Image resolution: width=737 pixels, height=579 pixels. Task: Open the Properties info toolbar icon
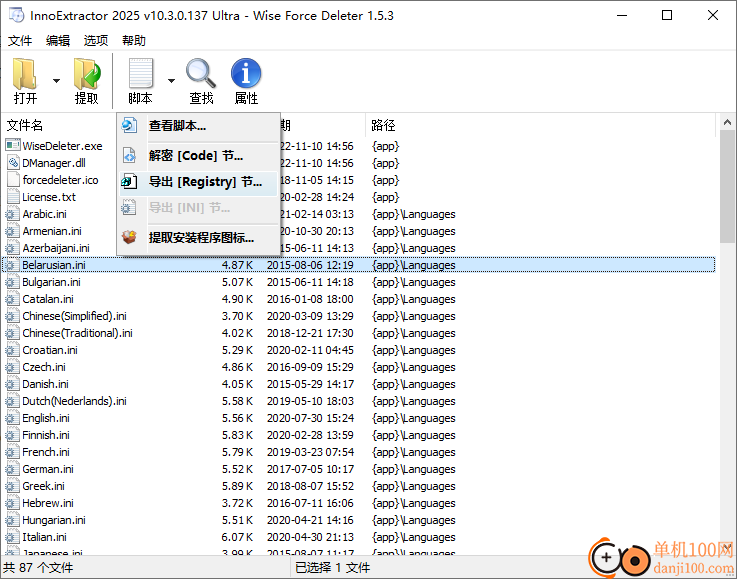(246, 73)
